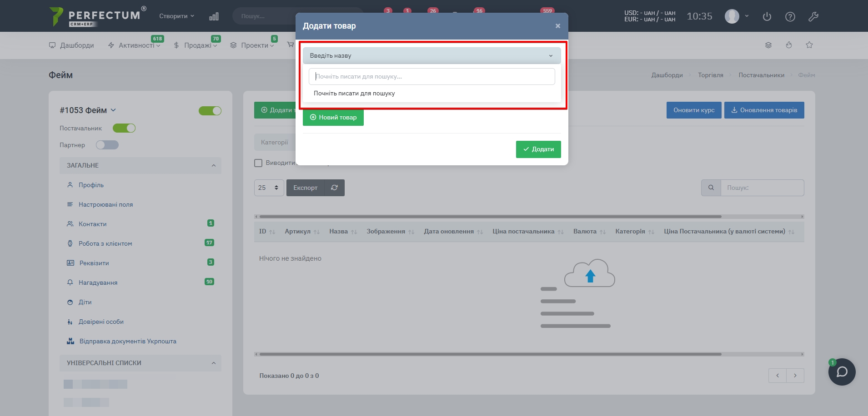Open the wrench settings icon
868x416 pixels.
(x=813, y=17)
